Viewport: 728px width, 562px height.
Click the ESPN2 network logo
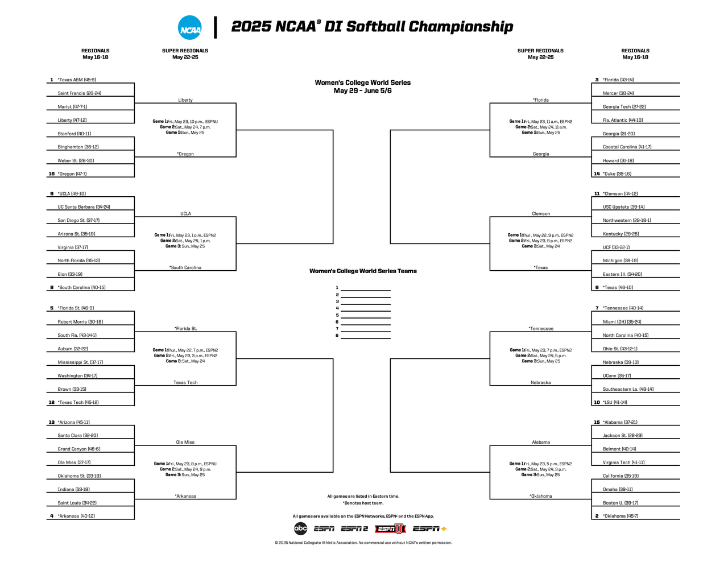(x=354, y=529)
